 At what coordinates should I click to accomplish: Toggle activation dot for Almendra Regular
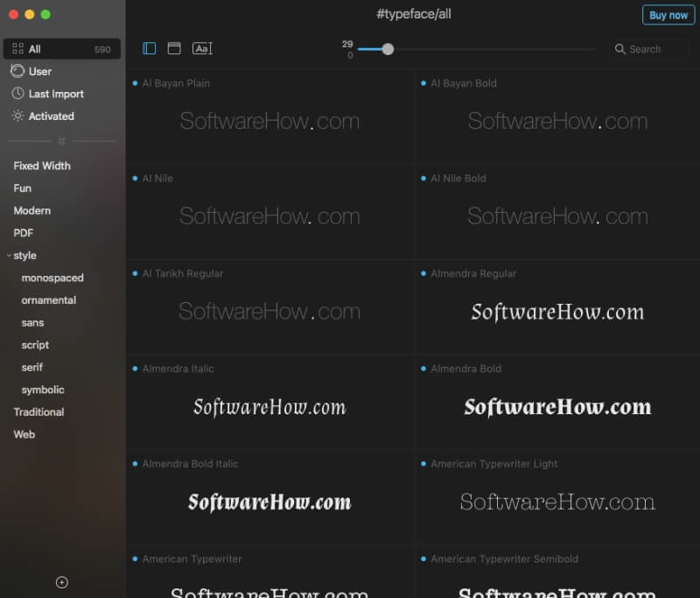coord(423,273)
